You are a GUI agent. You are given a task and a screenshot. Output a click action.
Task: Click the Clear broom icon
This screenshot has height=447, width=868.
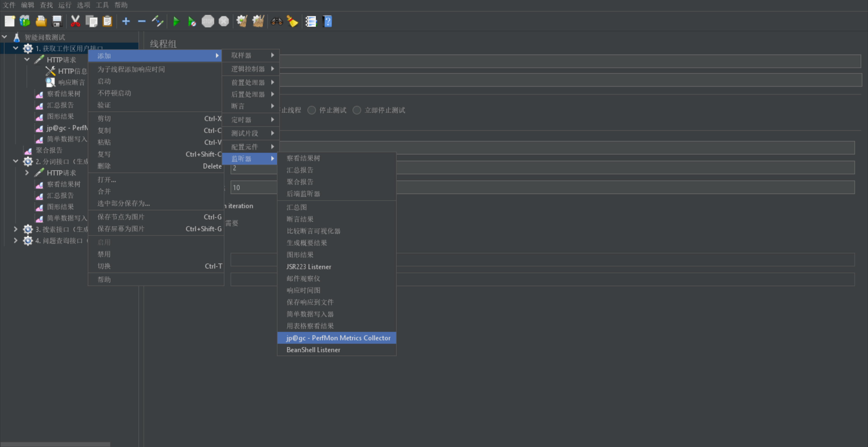click(242, 21)
